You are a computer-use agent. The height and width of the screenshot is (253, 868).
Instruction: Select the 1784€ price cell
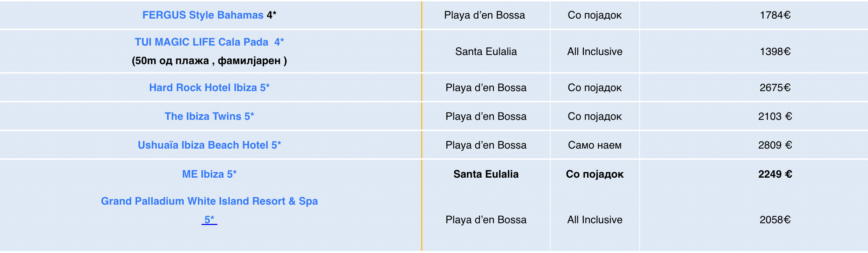point(775,15)
